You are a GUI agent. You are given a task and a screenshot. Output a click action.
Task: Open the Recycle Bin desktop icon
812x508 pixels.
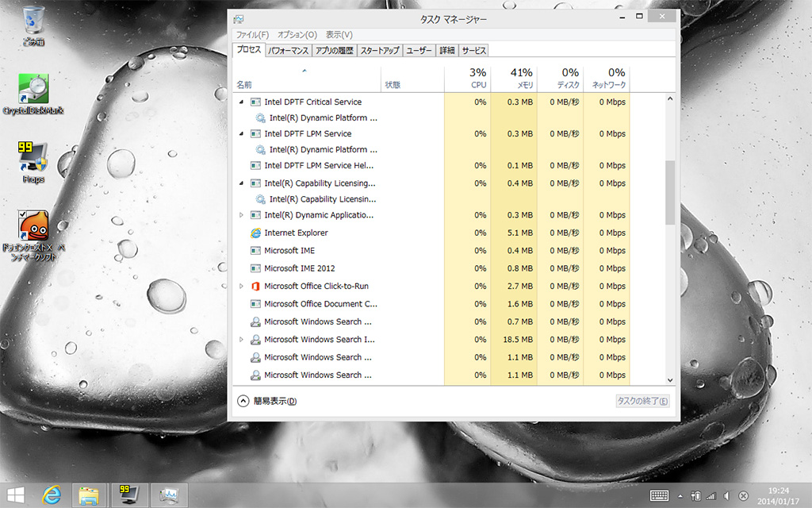(x=33, y=26)
